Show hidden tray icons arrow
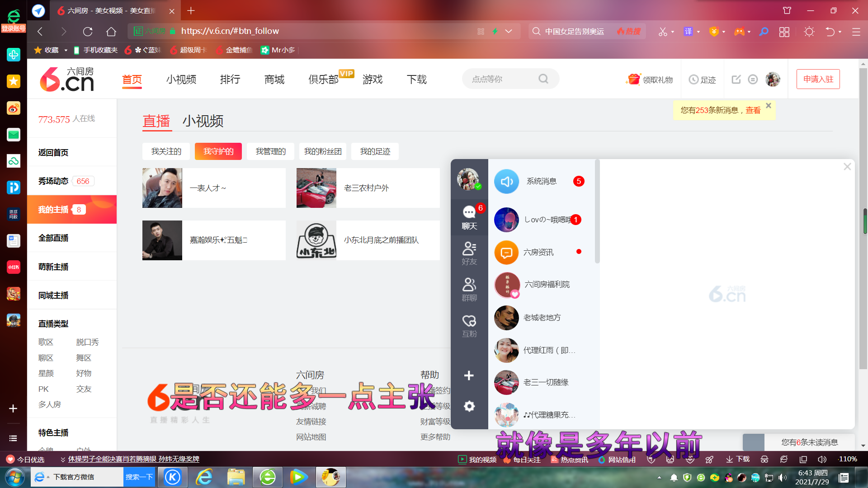868x488 pixels. click(659, 478)
